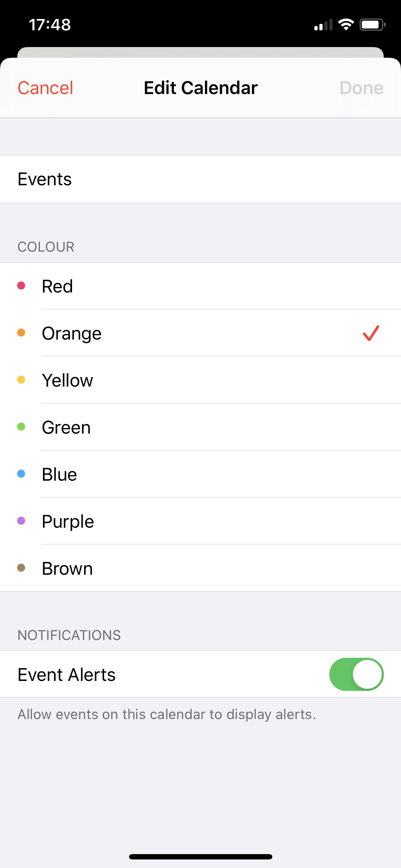
Task: Tap the home indicator bar
Action: tap(200, 857)
